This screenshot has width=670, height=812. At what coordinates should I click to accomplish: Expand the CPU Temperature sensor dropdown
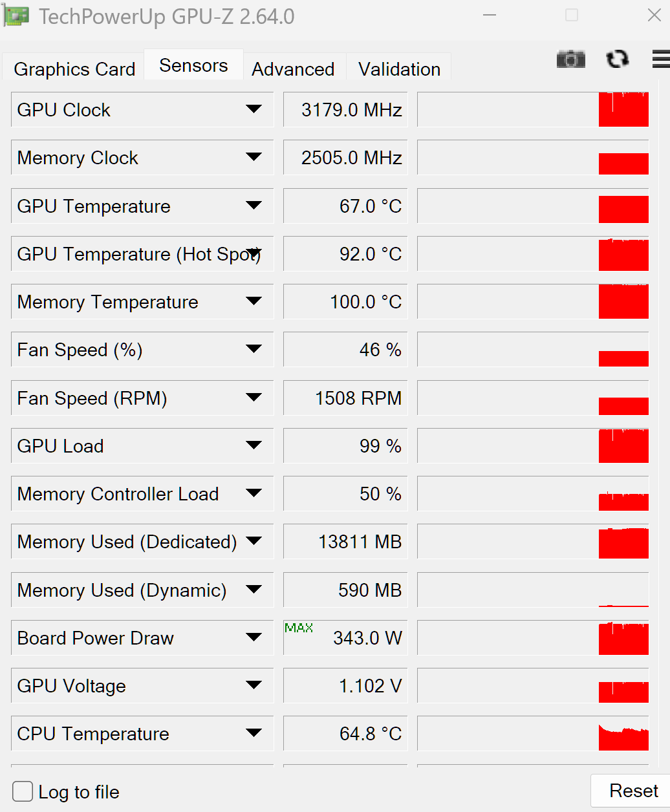tap(255, 733)
